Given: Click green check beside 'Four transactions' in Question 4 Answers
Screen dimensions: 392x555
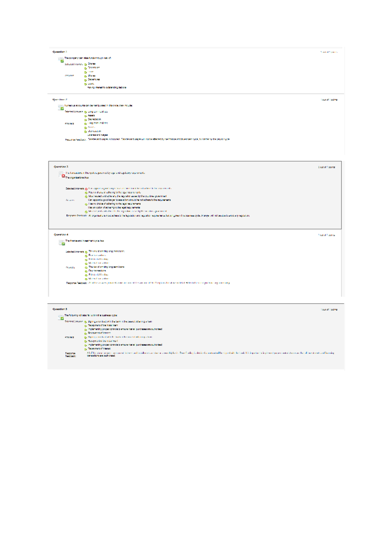Looking at the screenshot, I should pos(86,271).
